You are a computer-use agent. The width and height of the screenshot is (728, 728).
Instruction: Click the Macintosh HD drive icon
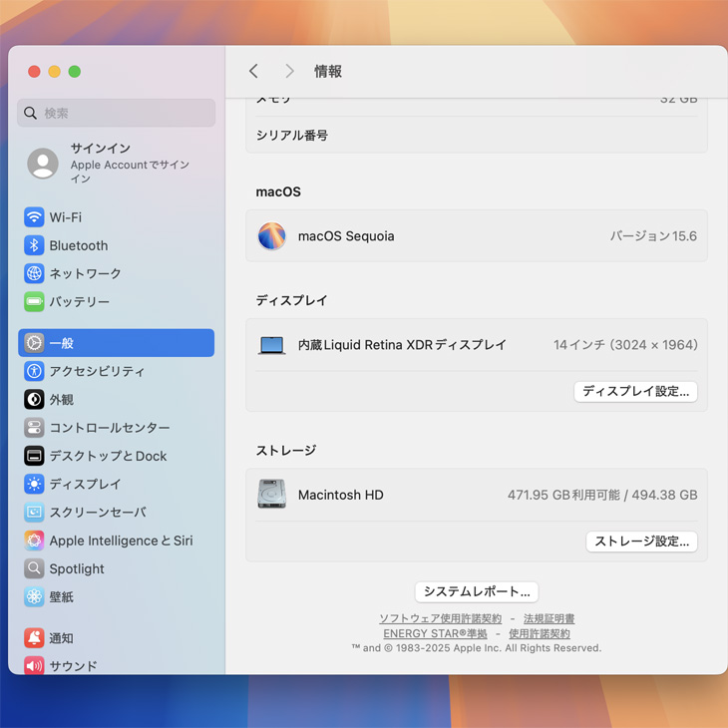pyautogui.click(x=271, y=494)
